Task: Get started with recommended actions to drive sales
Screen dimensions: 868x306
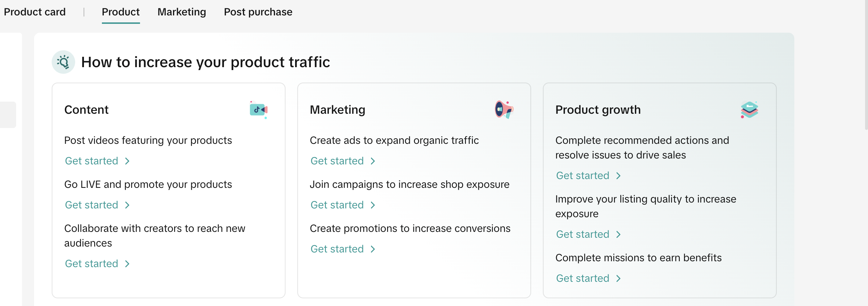Action: click(x=583, y=176)
